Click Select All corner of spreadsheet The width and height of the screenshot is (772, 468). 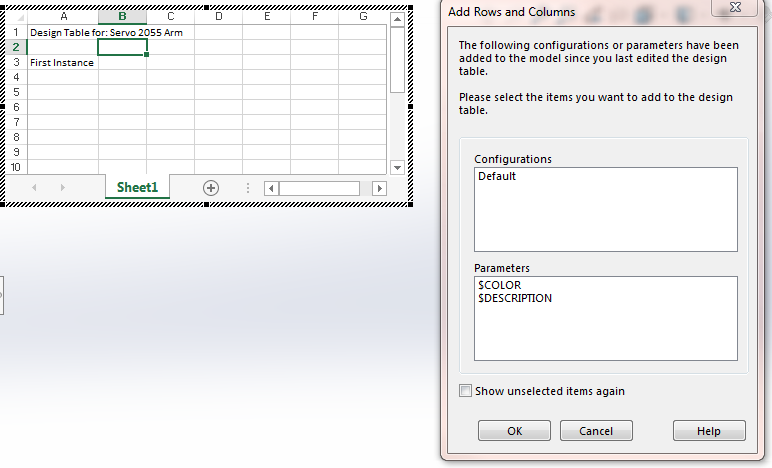[16, 17]
